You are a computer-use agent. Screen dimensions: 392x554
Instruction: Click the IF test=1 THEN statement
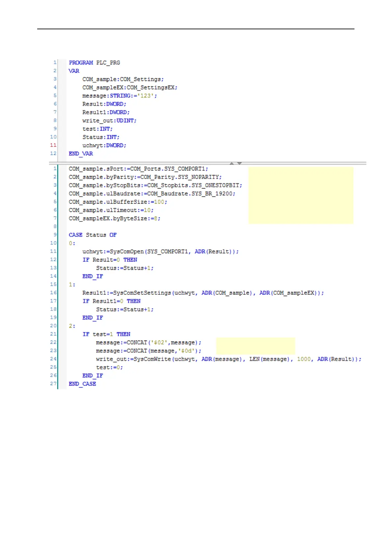click(106, 334)
